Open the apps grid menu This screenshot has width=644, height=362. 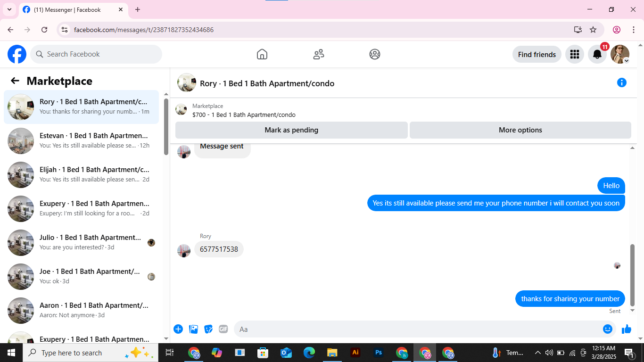coord(574,54)
